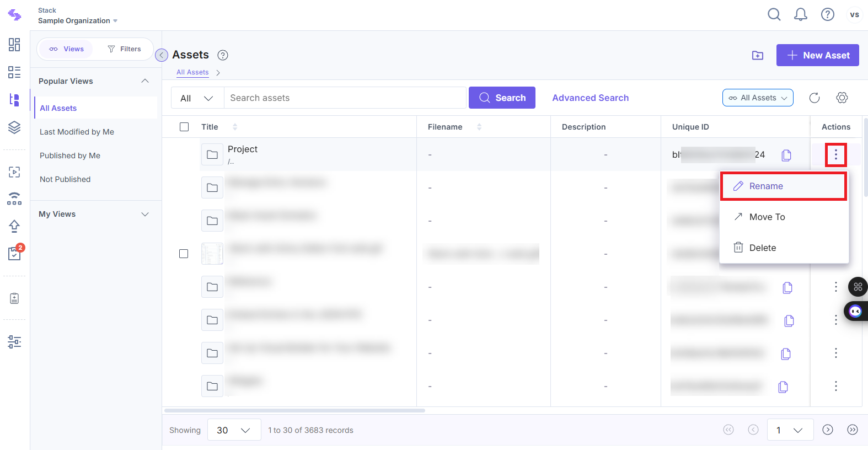The width and height of the screenshot is (868, 450).
Task: Open the Deploy upload-arrow icon in sidebar
Action: coord(14,226)
